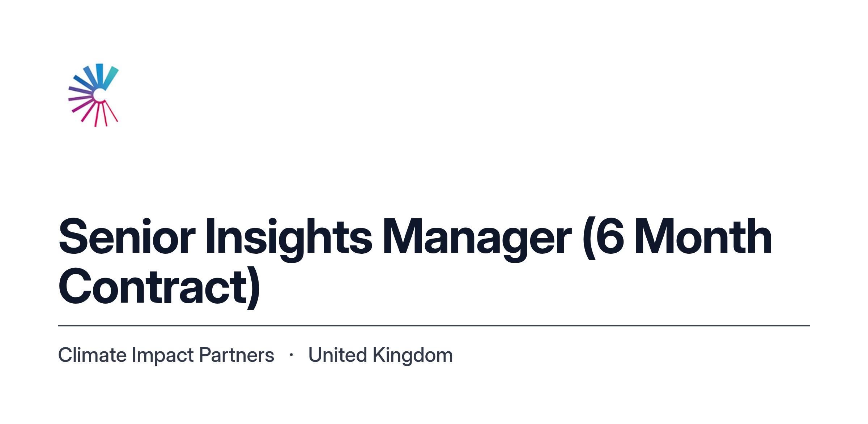Click the "(6 Month" text in the title
Viewport: 868px width, 424px height.
point(677,237)
